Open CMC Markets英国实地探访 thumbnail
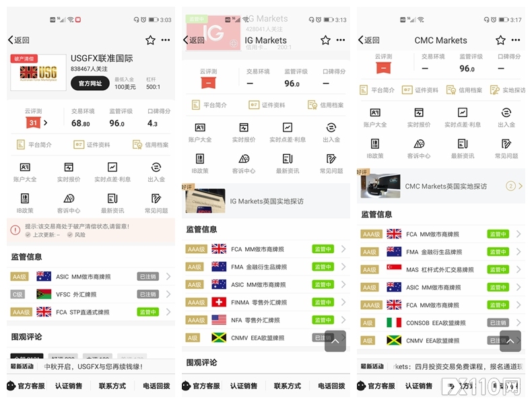The height and width of the screenshot is (404, 532). [380, 186]
